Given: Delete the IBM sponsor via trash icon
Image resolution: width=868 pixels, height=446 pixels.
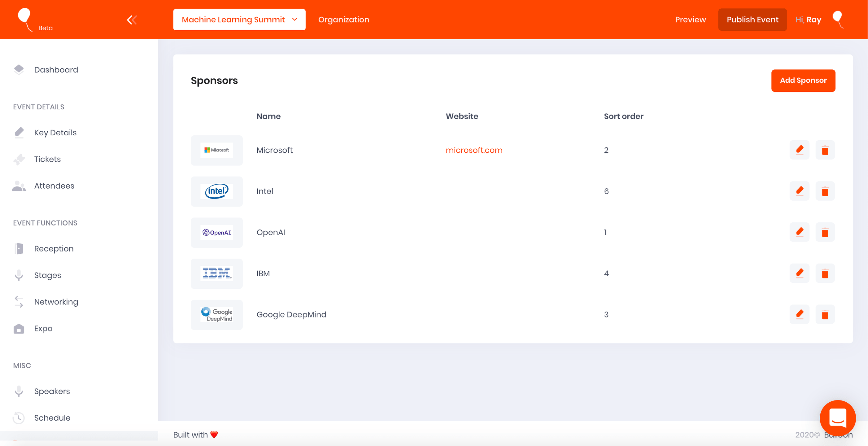Looking at the screenshot, I should click(x=825, y=273).
